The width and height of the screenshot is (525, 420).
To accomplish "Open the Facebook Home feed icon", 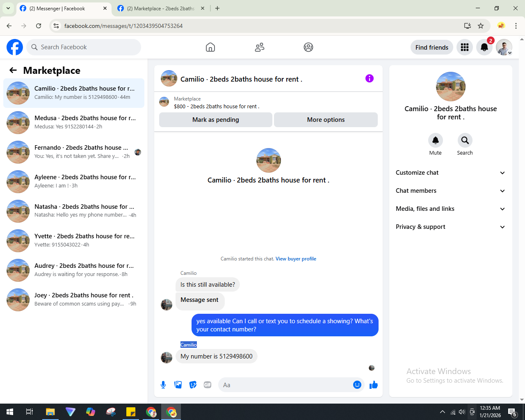I will coord(210,47).
